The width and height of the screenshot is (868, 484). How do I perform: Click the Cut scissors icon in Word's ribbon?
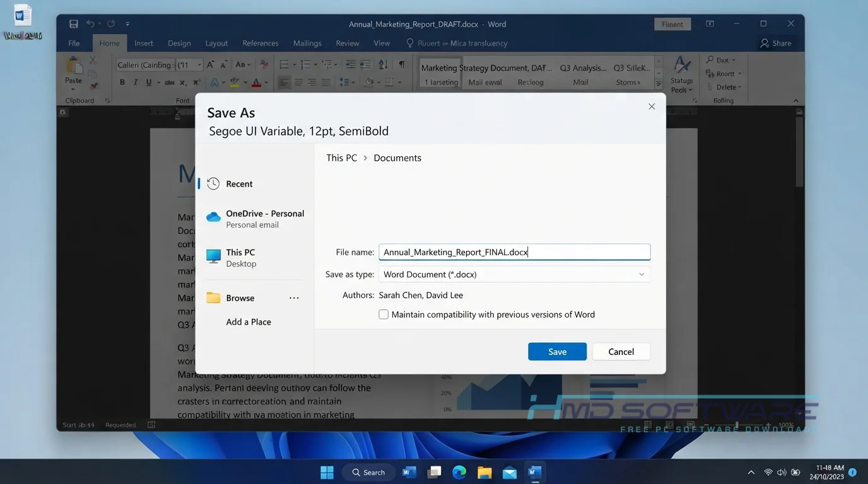[x=93, y=60]
